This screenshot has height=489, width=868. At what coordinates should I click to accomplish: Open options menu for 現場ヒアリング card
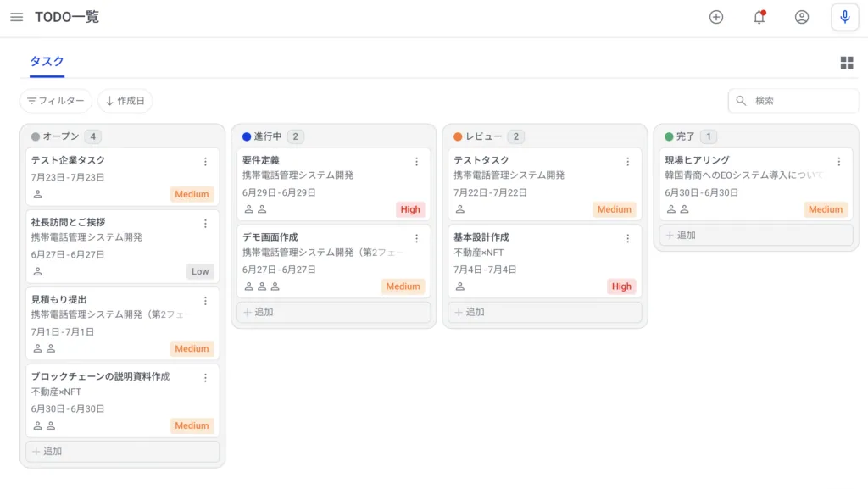839,162
